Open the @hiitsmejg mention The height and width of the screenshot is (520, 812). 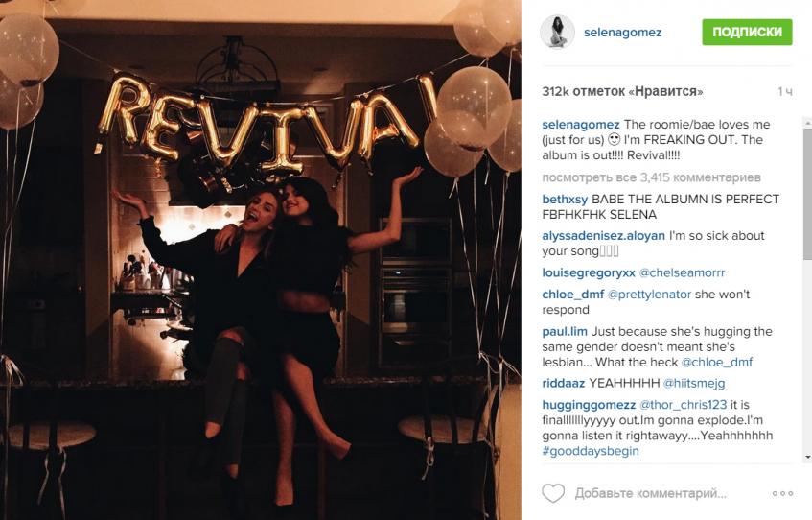694,383
